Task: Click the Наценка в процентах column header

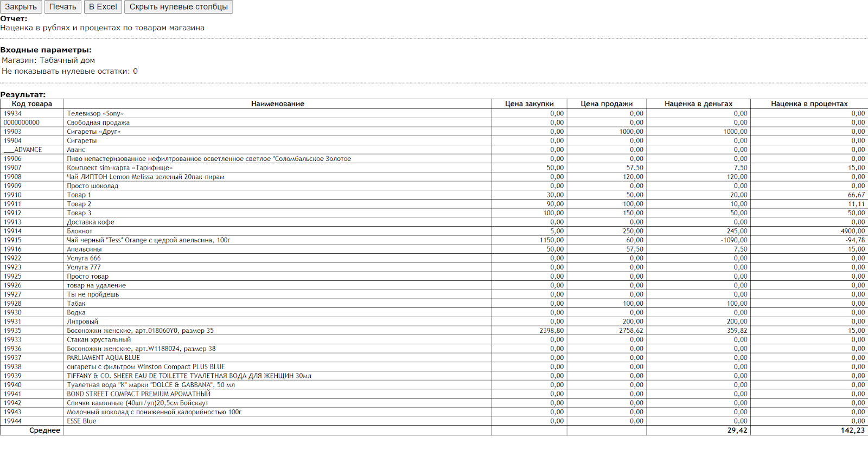Action: tap(809, 104)
